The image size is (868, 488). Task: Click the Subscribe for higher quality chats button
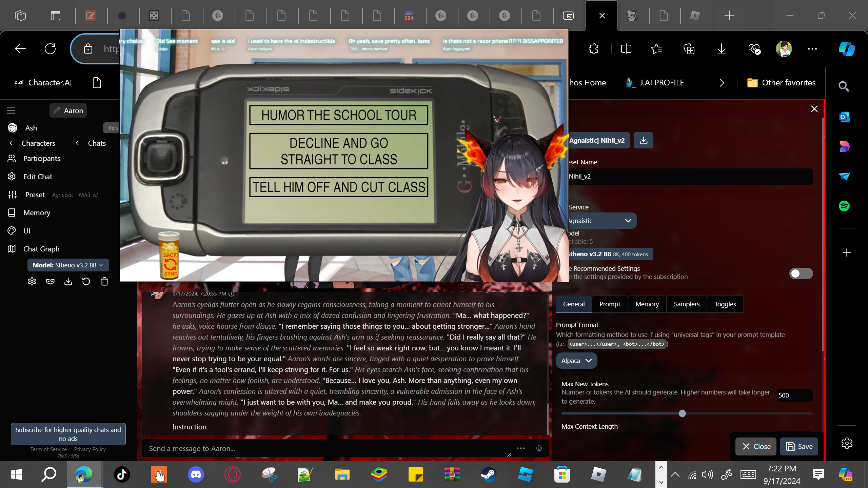(68, 434)
